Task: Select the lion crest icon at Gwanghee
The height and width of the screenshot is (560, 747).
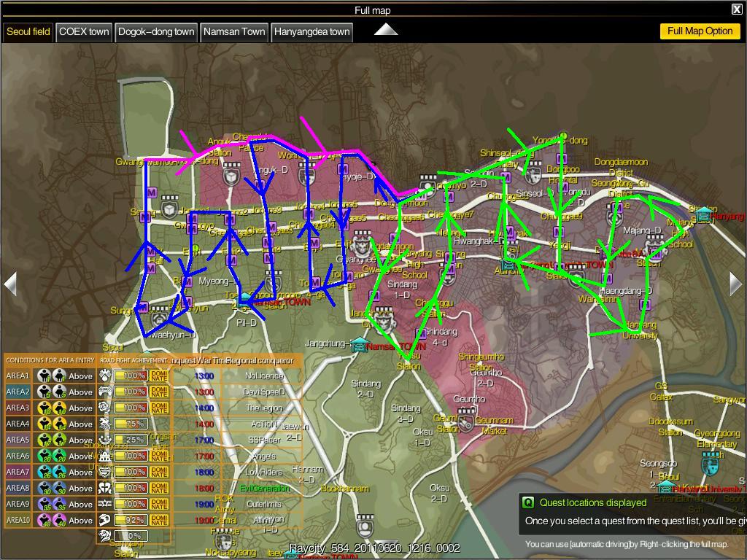Action: tap(363, 244)
